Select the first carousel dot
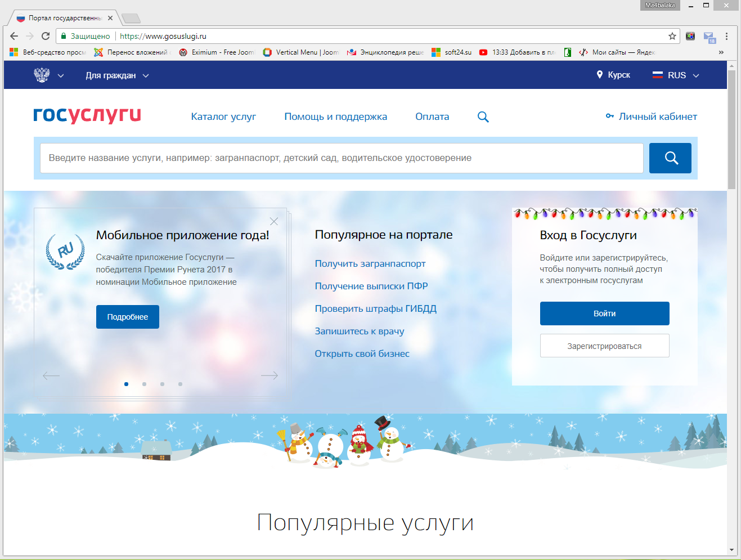This screenshot has height=560, width=741. point(126,384)
